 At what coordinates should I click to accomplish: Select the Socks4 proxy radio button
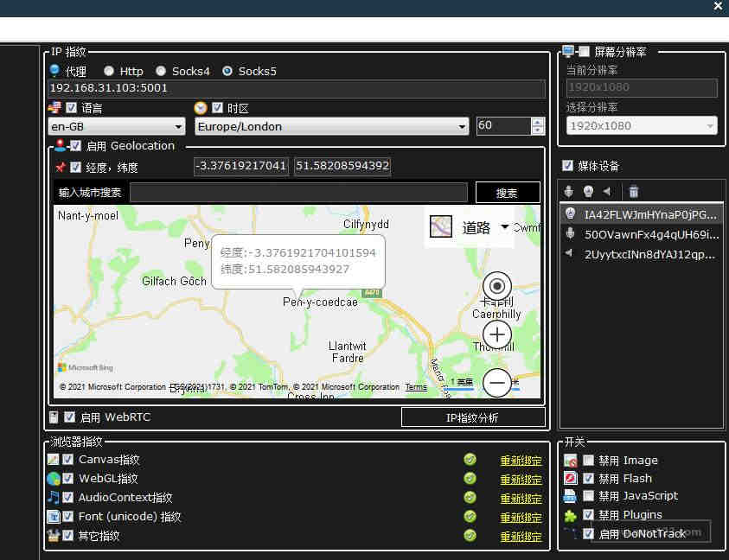[x=161, y=71]
